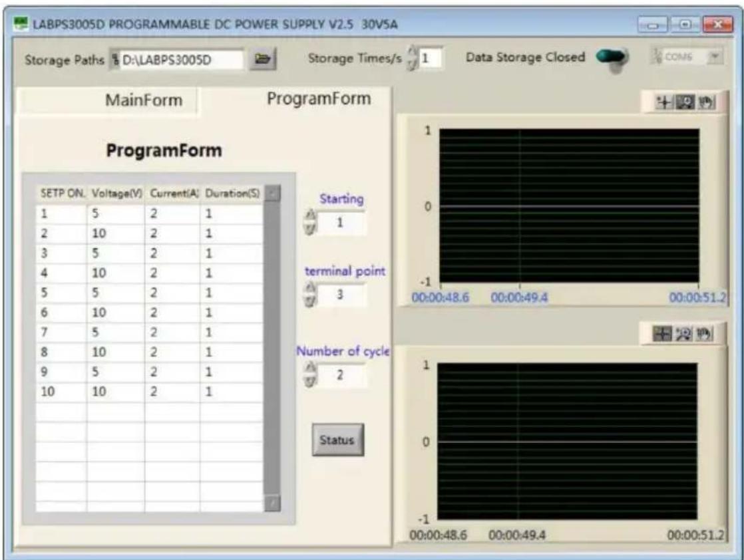Click lower graph 00:00:48.6 time label
Image resolution: width=744 pixels, height=560 pixels.
coord(439,535)
